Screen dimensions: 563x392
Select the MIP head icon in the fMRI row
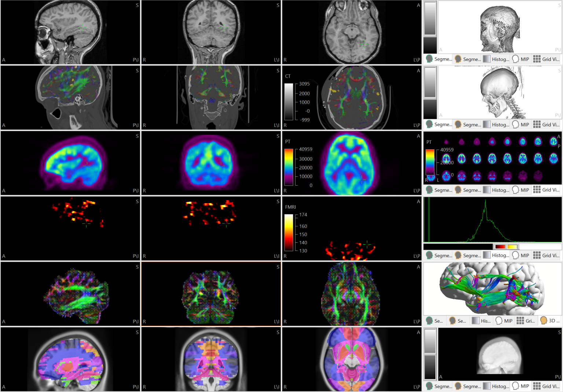point(516,255)
